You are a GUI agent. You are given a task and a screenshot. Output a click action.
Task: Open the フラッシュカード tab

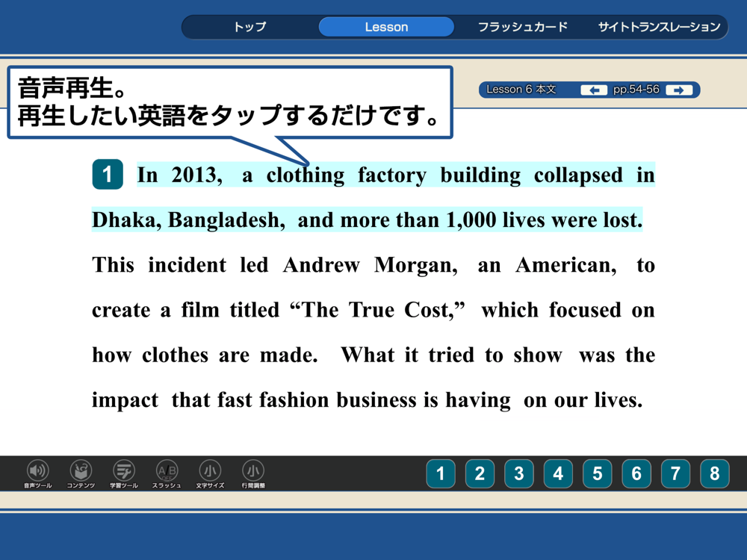coord(523,27)
